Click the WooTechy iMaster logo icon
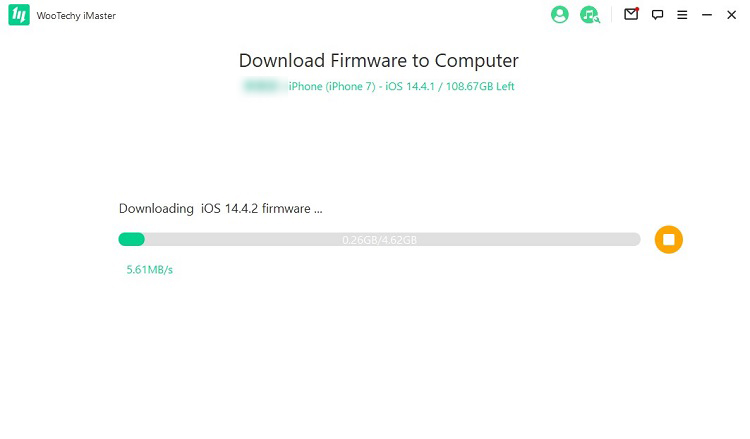750x439 pixels. point(19,15)
